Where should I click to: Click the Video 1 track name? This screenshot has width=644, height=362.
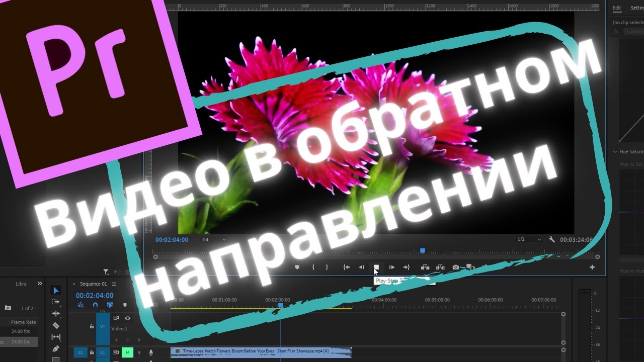click(119, 329)
